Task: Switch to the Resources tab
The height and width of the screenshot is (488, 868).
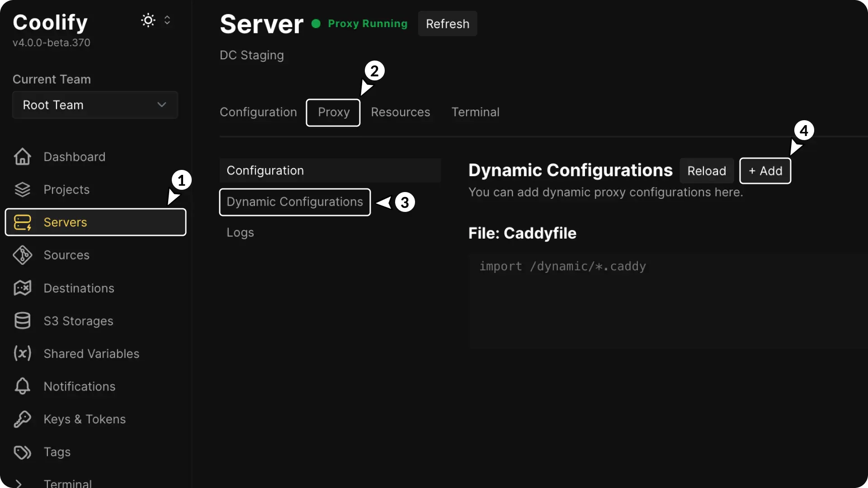Action: tap(400, 112)
